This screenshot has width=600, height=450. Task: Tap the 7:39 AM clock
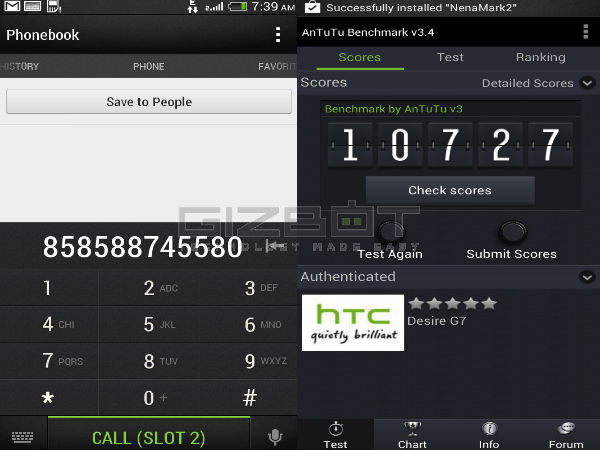(x=273, y=7)
